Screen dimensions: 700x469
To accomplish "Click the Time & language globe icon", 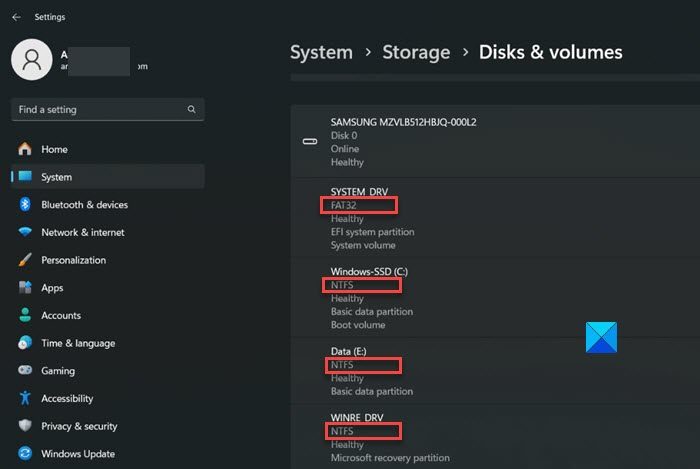I will 25,343.
